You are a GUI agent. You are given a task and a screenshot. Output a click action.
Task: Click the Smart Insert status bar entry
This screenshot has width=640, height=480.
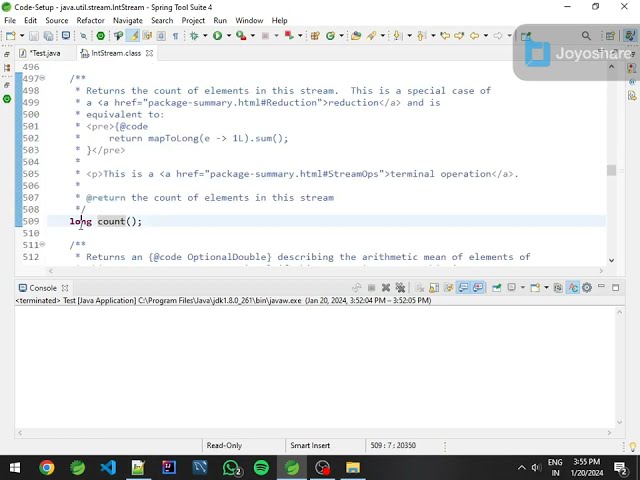click(x=310, y=446)
